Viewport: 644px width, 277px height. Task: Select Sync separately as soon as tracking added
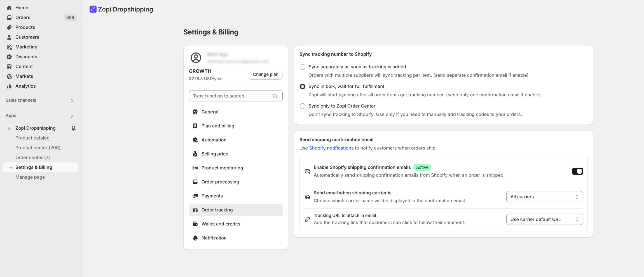click(x=302, y=67)
